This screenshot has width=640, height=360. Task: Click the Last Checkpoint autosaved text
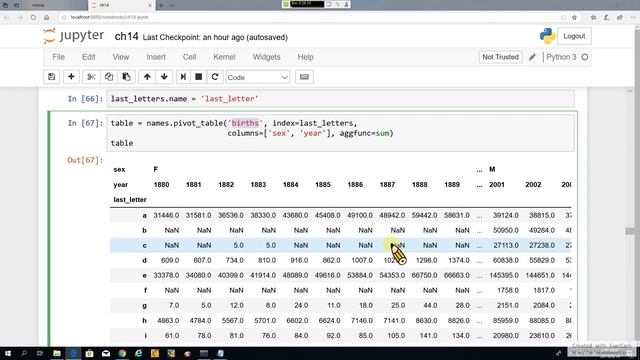(215, 37)
